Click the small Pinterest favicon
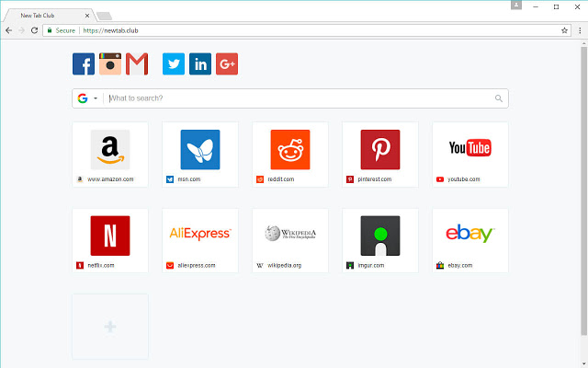The width and height of the screenshot is (588, 368). 350,179
